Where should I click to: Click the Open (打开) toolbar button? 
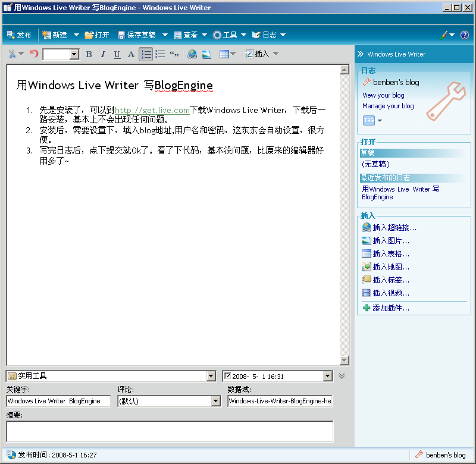[x=97, y=35]
